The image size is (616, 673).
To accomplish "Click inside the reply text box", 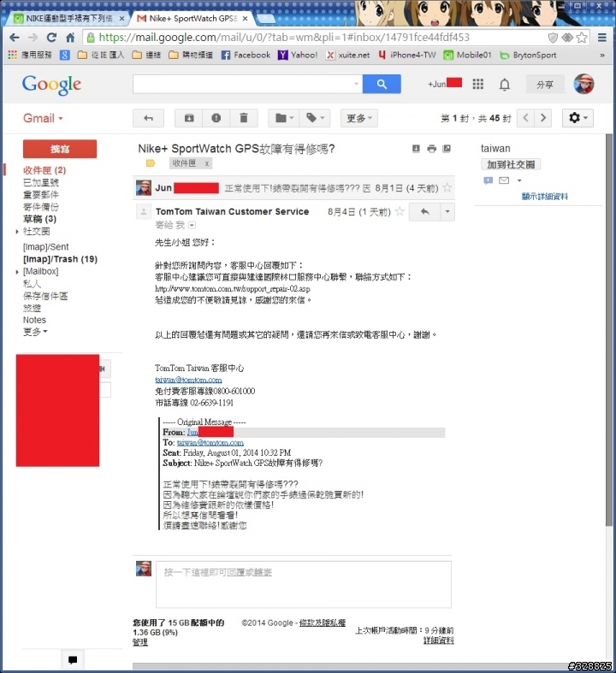I will 304,584.
